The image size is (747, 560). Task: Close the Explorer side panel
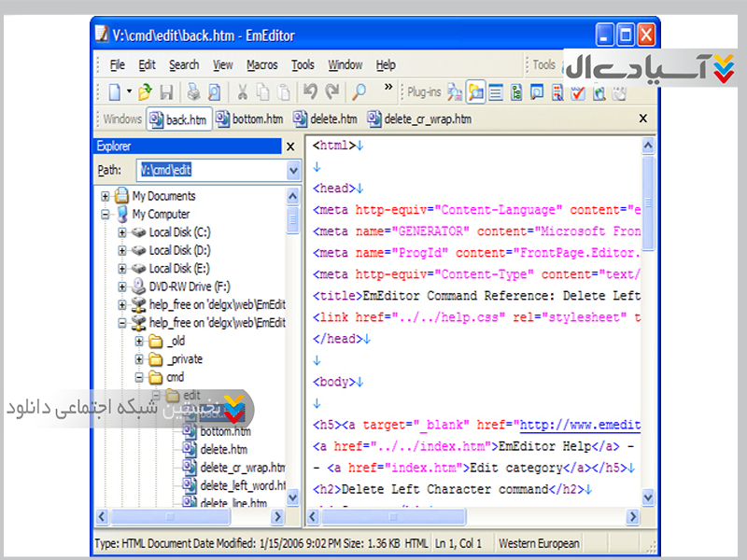290,147
